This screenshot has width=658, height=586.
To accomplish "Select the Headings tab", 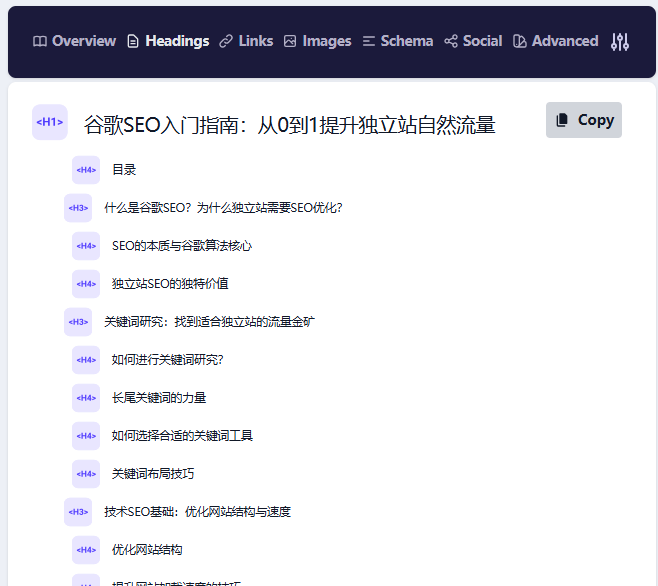I will point(168,41).
